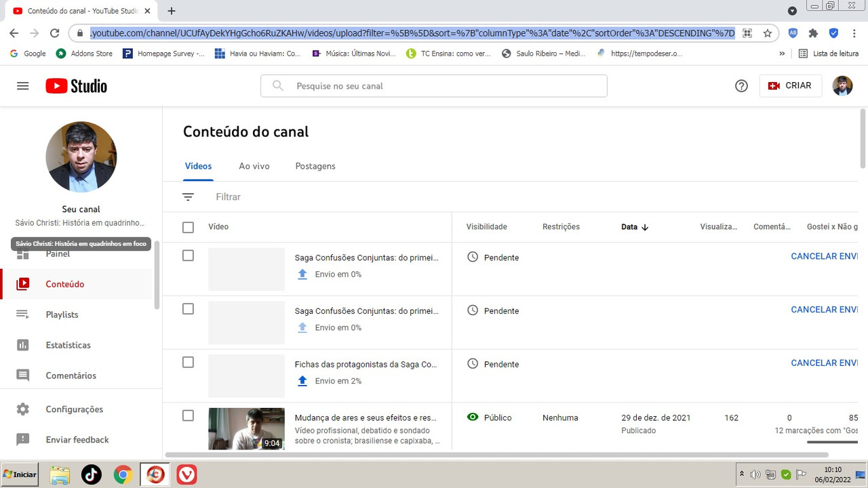The image size is (868, 488).
Task: Open the Painel section in sidebar
Action: pyautogui.click(x=58, y=253)
